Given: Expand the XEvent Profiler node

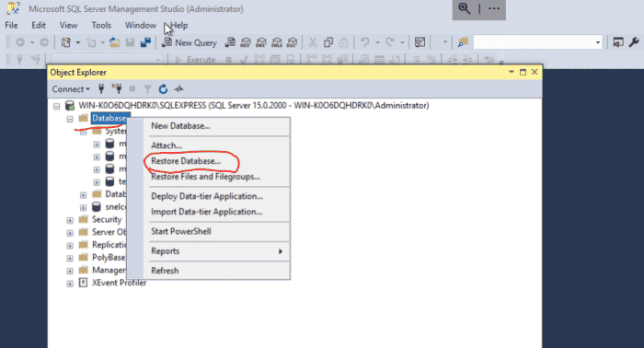Looking at the screenshot, I should click(70, 284).
